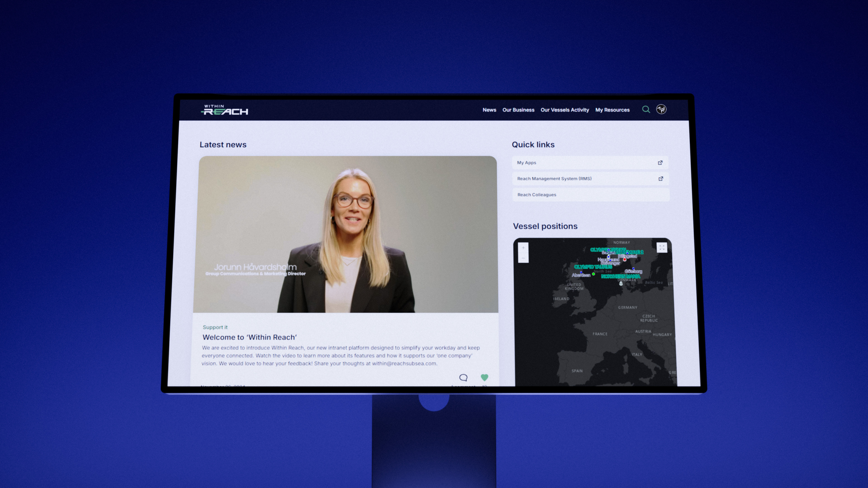The image size is (868, 488).
Task: Open the Reach Management System link
Action: pos(554,179)
